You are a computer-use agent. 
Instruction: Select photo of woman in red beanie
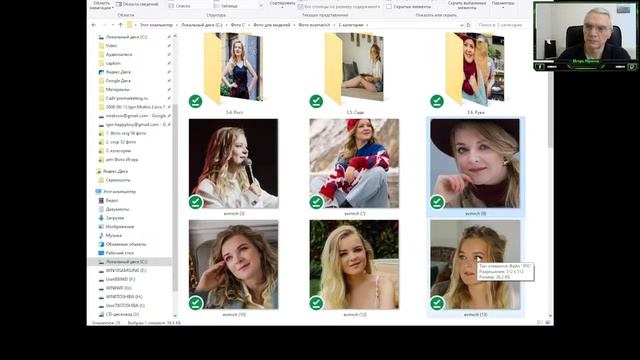click(x=354, y=164)
